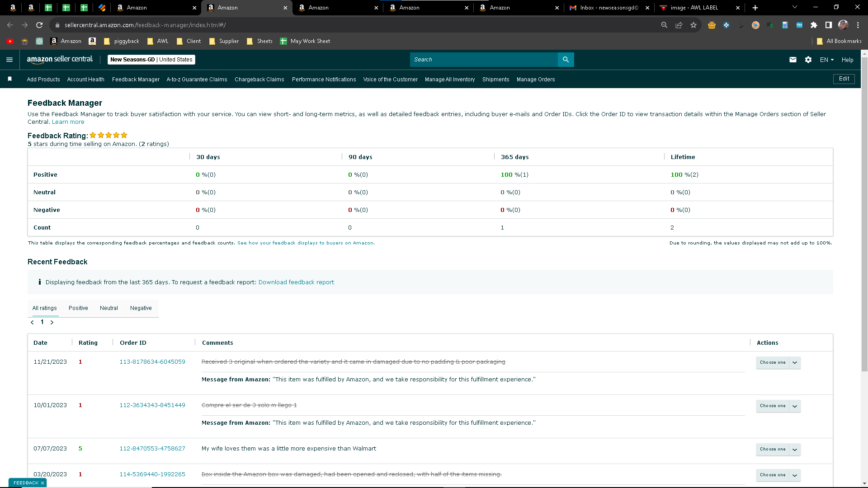This screenshot has width=868, height=488.
Task: Open order 112-3634343-8451449
Action: point(152,405)
